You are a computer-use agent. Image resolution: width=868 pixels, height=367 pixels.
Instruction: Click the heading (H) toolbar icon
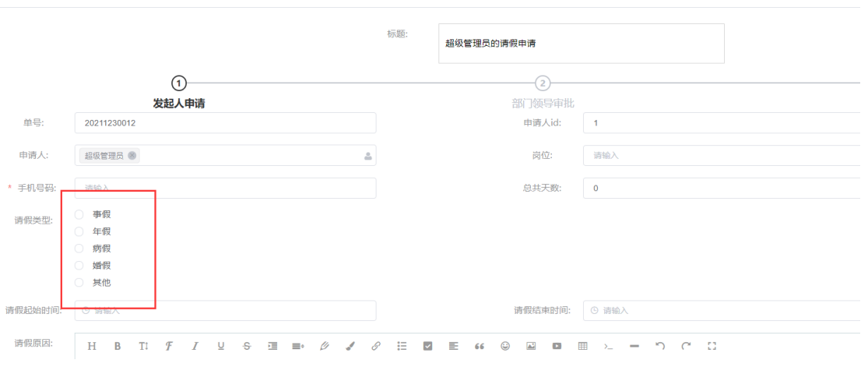point(92,346)
